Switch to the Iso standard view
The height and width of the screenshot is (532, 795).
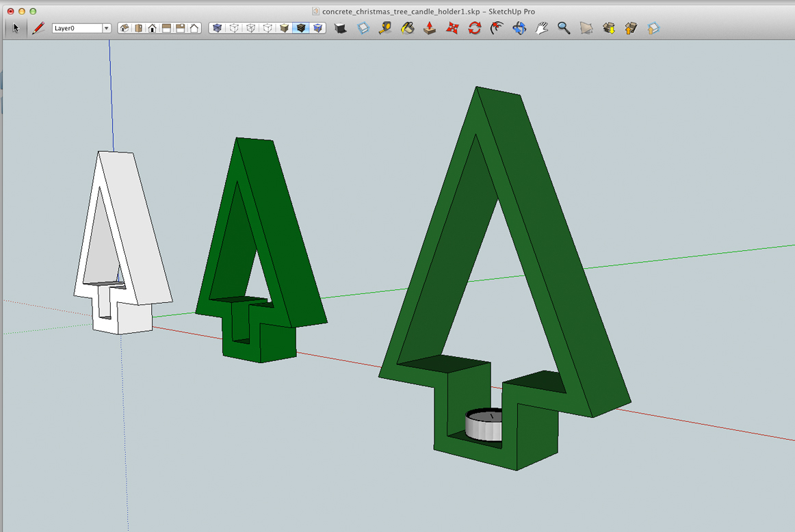coord(125,28)
